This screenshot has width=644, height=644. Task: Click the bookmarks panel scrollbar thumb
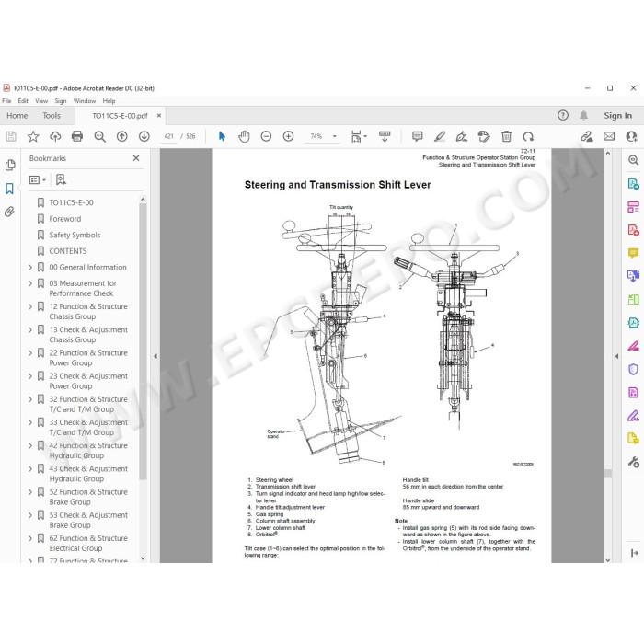[x=143, y=341]
